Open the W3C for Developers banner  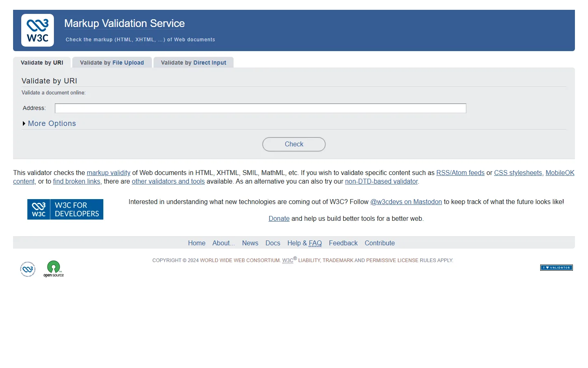(x=65, y=209)
